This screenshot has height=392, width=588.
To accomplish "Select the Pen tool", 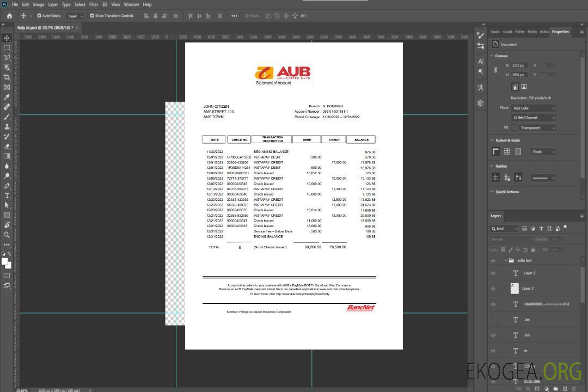I will click(7, 186).
